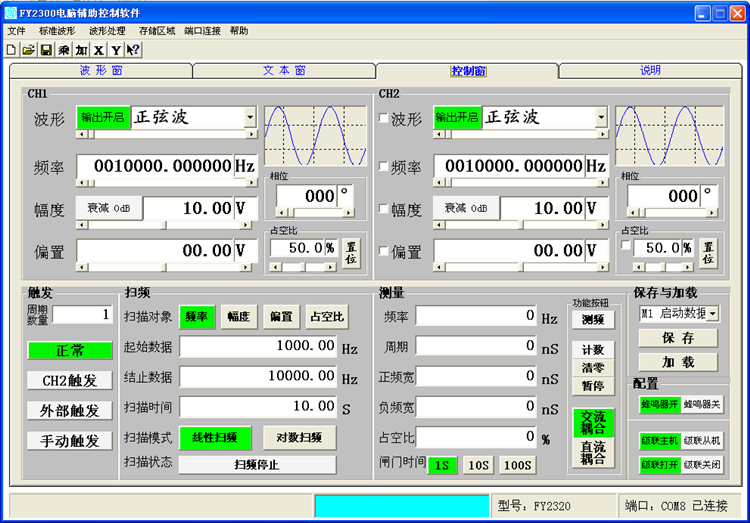
Task: Switch to the 说明 tab
Action: [650, 71]
